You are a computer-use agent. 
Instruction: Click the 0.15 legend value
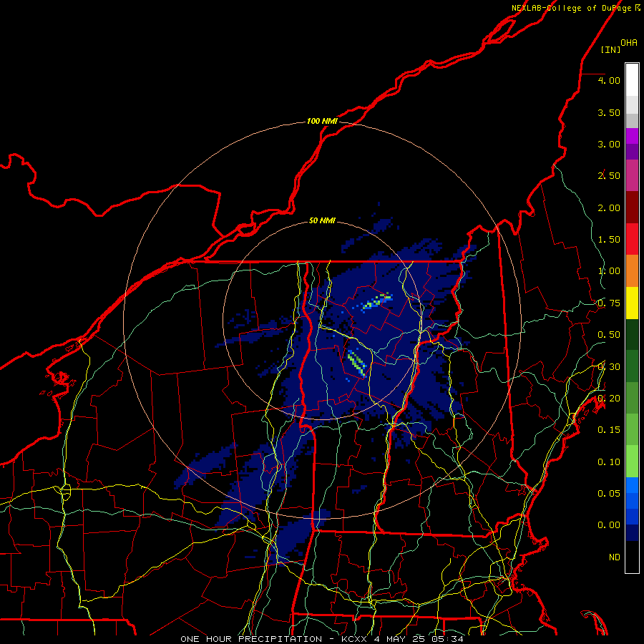pos(609,430)
